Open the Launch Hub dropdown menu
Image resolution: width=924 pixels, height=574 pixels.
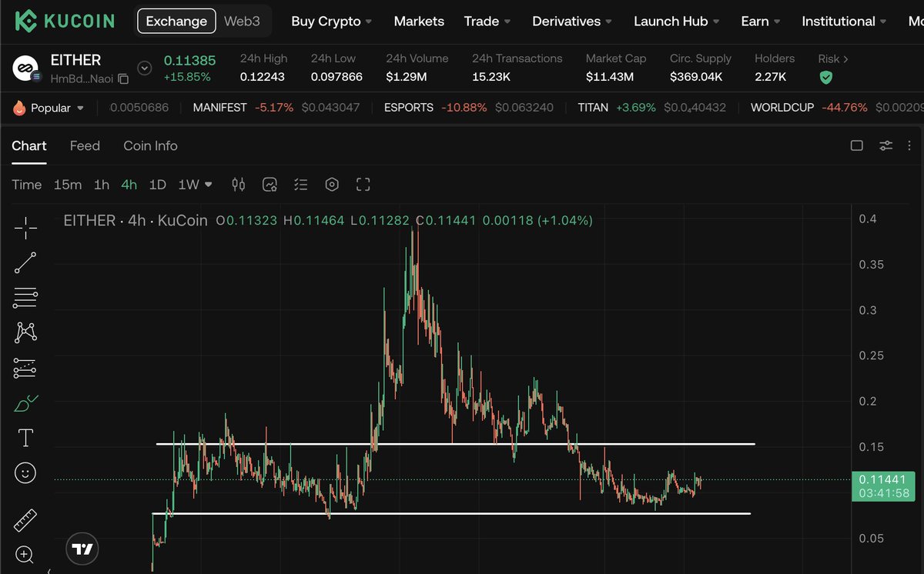click(x=677, y=22)
